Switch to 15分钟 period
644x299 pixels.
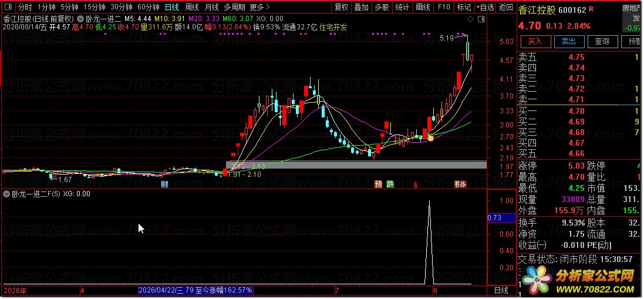pos(94,7)
